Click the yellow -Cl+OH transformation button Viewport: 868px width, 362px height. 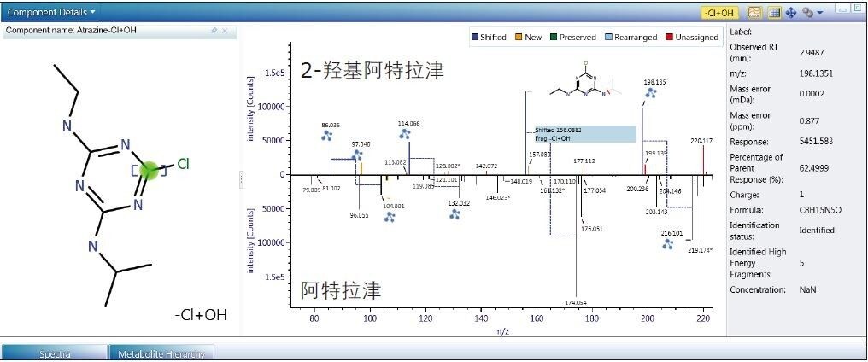[x=719, y=12]
